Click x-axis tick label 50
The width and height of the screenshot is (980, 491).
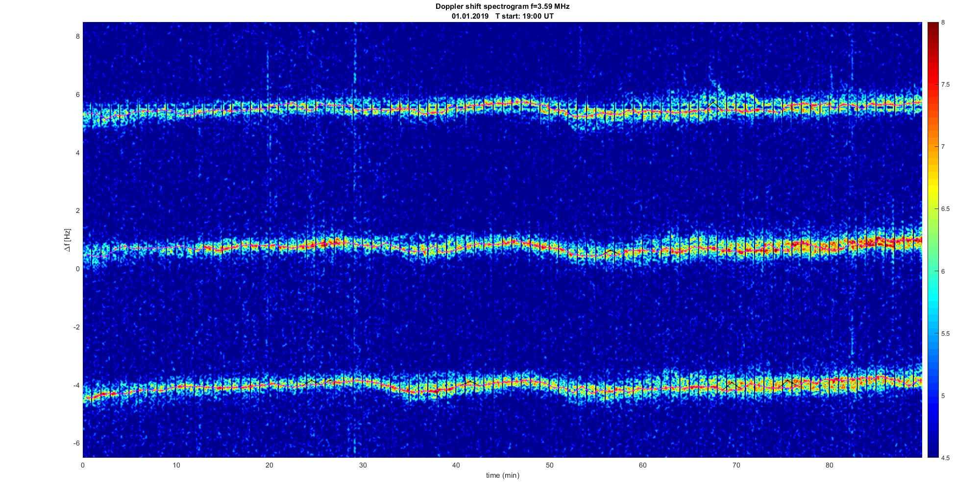click(549, 465)
